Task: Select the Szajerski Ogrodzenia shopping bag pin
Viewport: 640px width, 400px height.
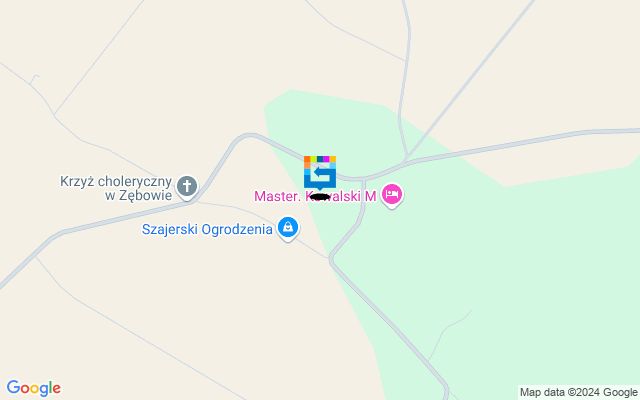Action: click(x=288, y=228)
